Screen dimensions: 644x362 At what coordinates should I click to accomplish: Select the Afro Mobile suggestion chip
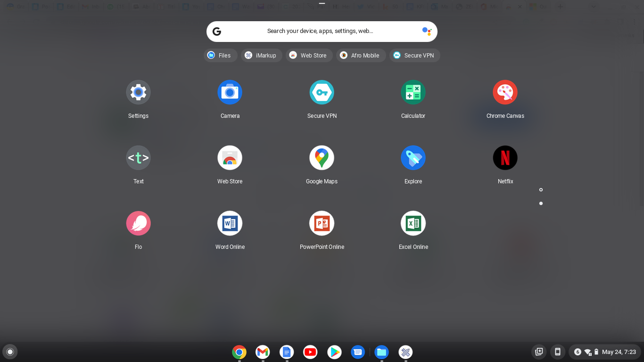pyautogui.click(x=361, y=55)
